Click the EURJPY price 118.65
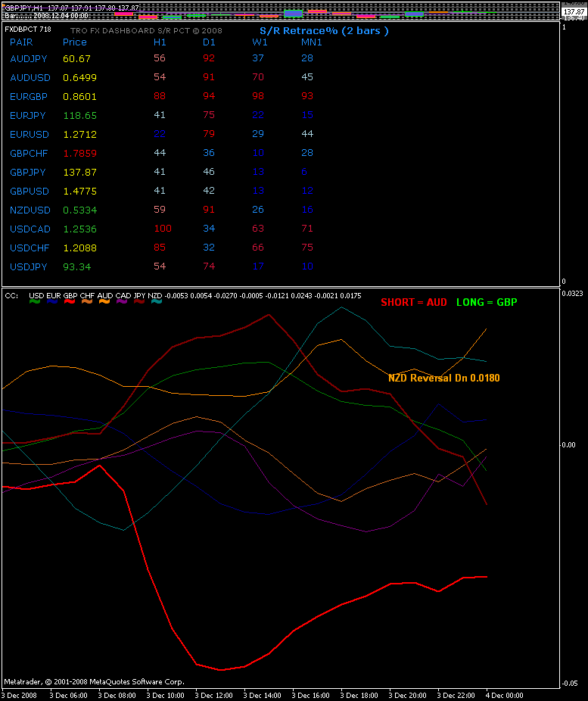The height and width of the screenshot is (701, 588). 80,115
